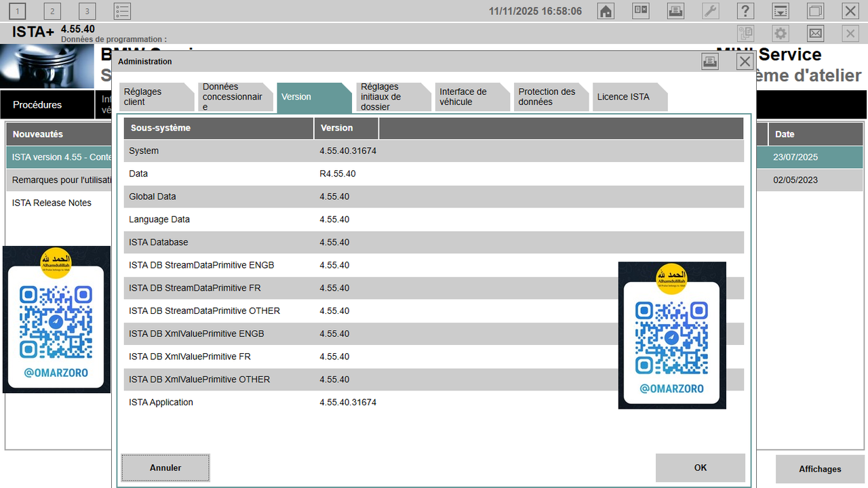
Task: Select the System row
Action: [434, 151]
